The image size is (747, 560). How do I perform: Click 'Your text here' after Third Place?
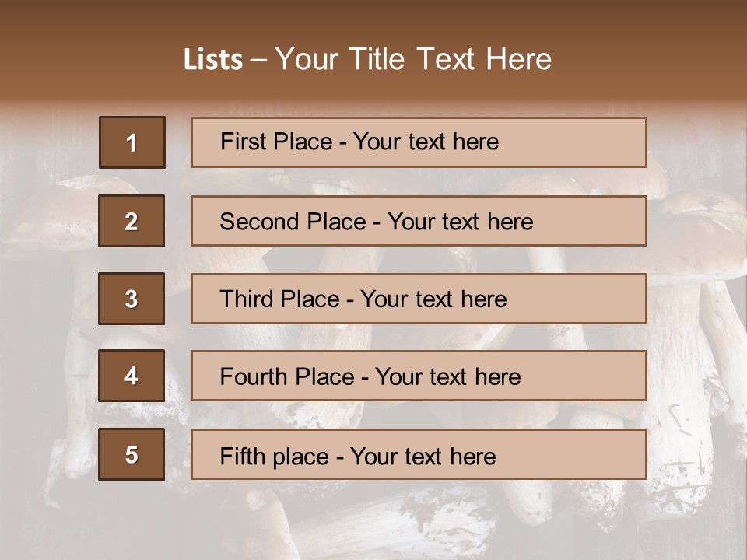(433, 299)
